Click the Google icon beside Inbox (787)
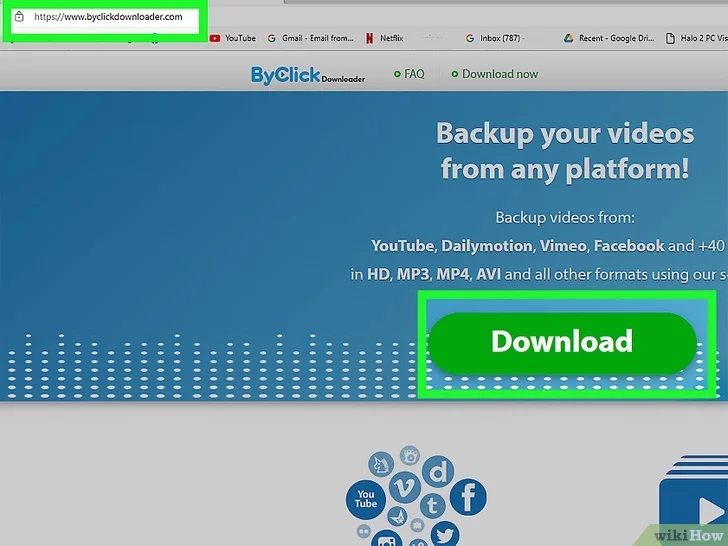Image resolution: width=728 pixels, height=546 pixels. click(x=470, y=38)
